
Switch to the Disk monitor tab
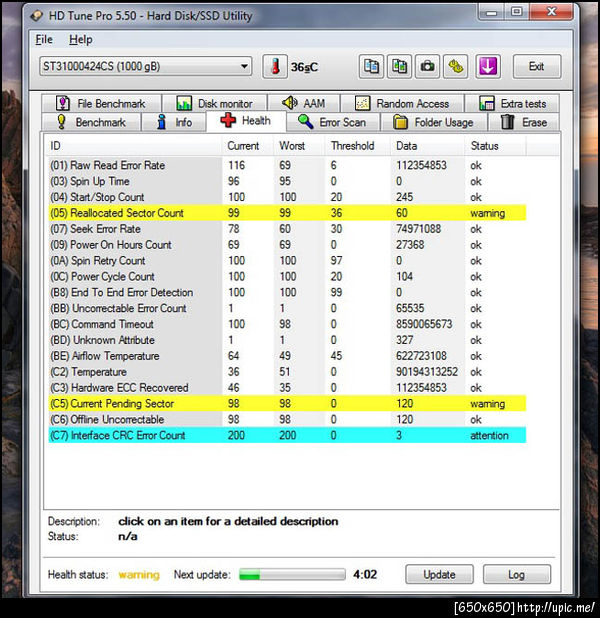coord(215,103)
